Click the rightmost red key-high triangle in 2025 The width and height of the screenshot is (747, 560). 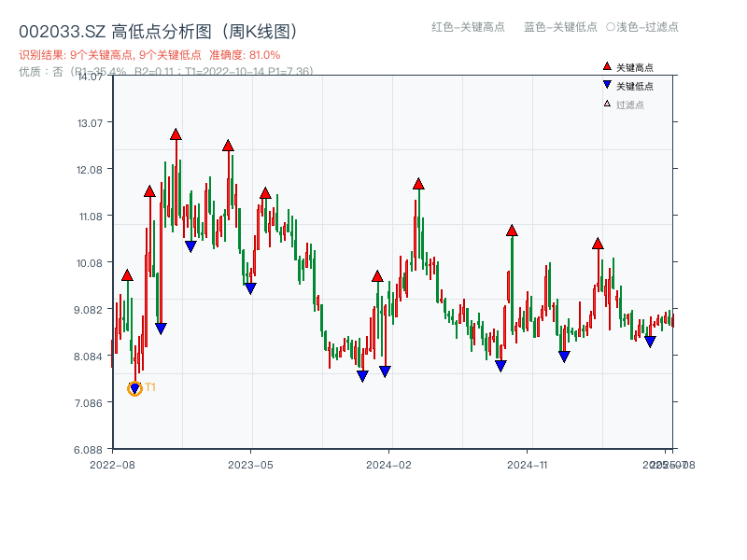click(597, 245)
